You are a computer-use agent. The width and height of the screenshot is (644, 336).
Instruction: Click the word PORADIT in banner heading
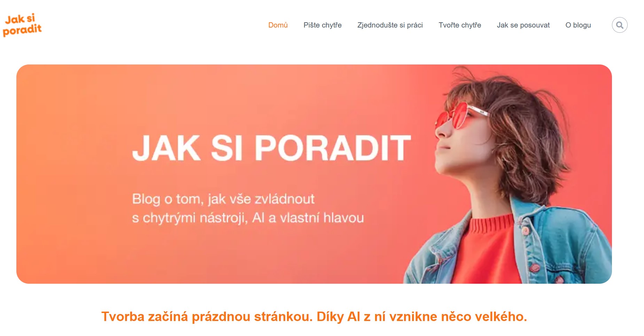coord(334,148)
